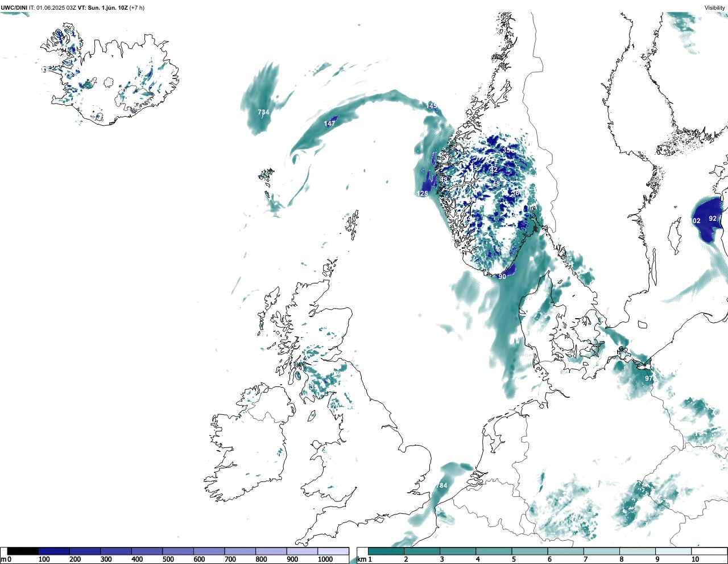Click the 700–800 m legend color box

click(x=240, y=551)
